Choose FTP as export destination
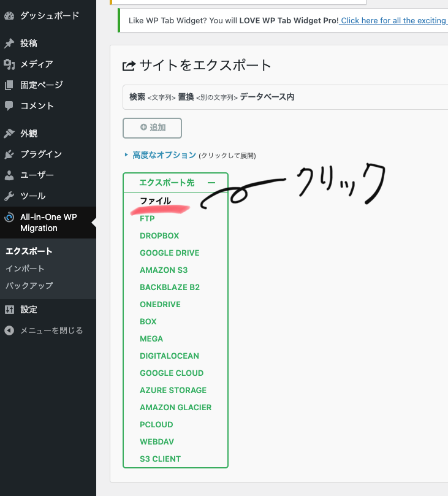Viewport: 448px width, 496px height. (147, 219)
